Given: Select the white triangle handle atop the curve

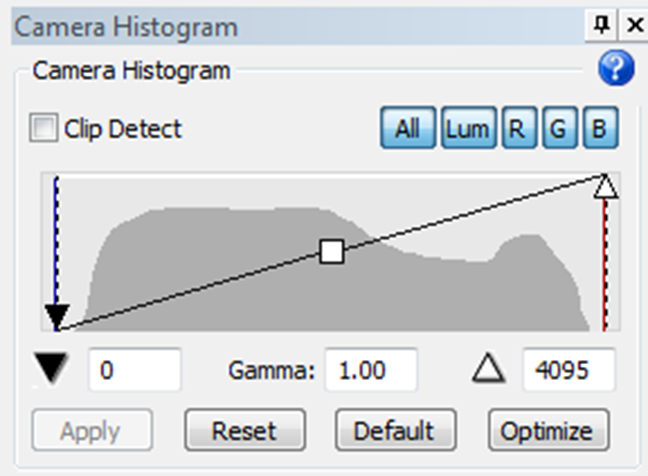Looking at the screenshot, I should click(x=605, y=186).
